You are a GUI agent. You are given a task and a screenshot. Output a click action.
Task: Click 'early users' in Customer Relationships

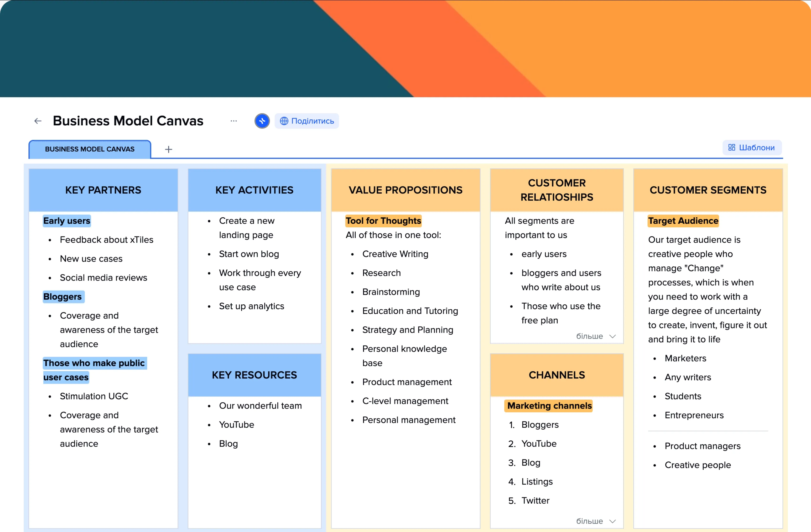click(x=544, y=254)
